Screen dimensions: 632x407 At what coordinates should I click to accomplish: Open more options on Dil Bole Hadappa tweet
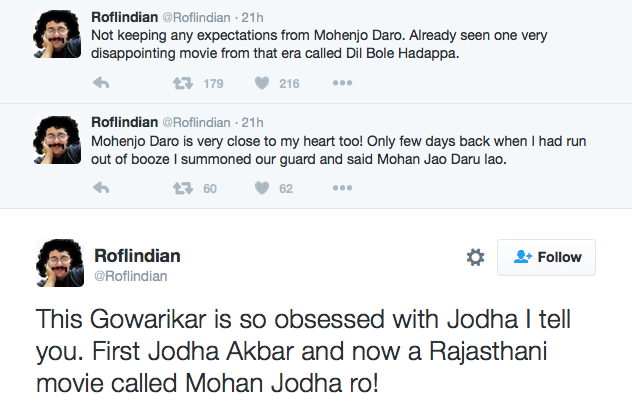[x=342, y=83]
